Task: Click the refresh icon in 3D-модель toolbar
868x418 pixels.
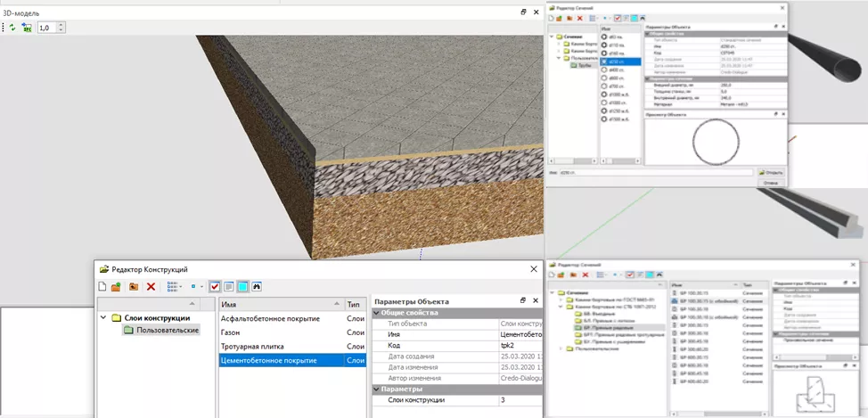Action: (12, 29)
